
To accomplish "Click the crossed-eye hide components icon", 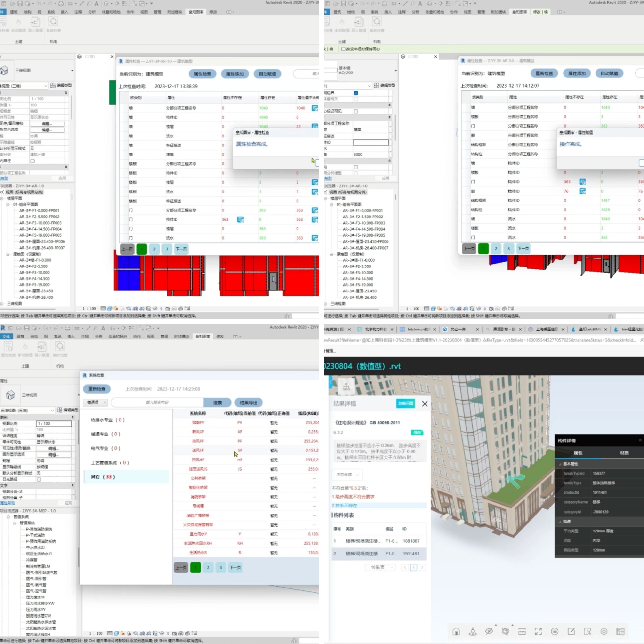I will [489, 632].
